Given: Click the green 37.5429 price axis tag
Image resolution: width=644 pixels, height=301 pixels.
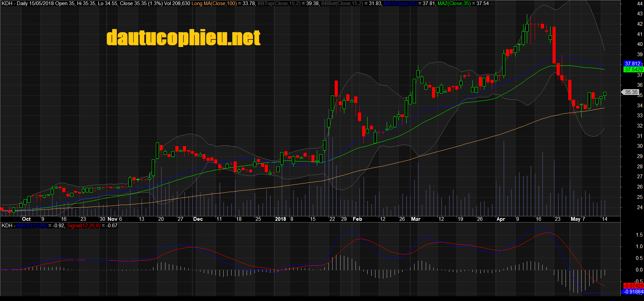Looking at the screenshot, I should pos(633,70).
